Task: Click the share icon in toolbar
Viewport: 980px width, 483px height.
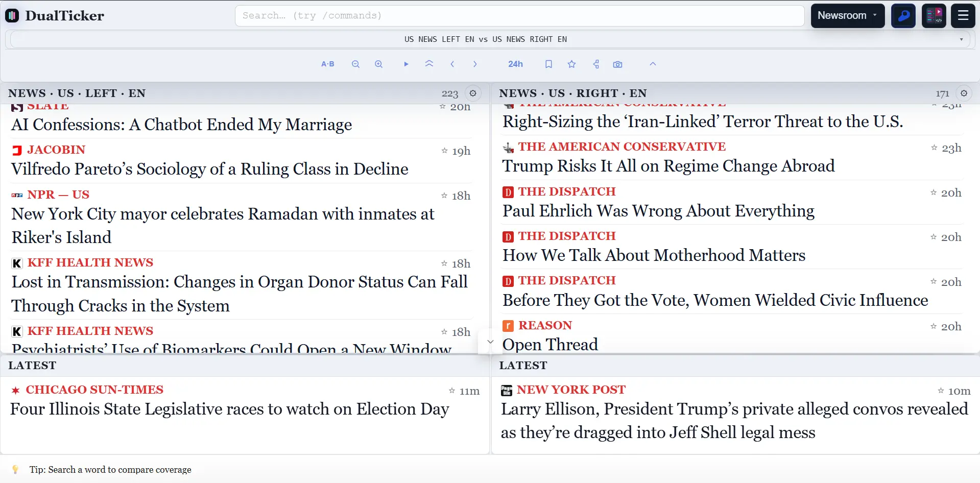Action: point(595,64)
